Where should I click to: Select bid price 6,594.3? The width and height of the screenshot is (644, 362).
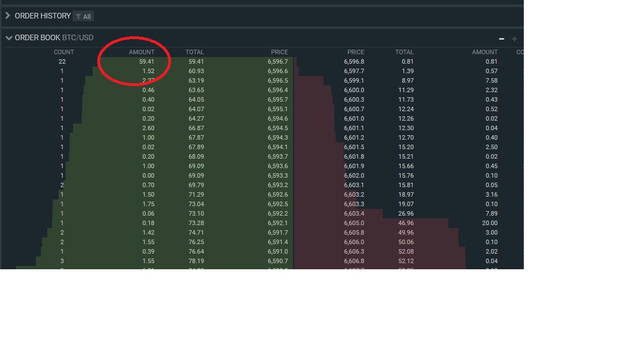tap(278, 137)
